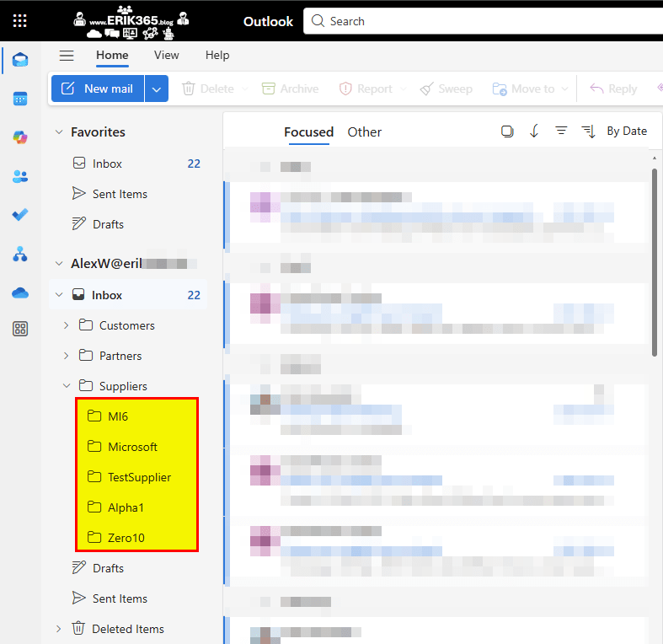The image size is (663, 644).
Task: Open the To Do checkmark app
Action: (x=20, y=214)
